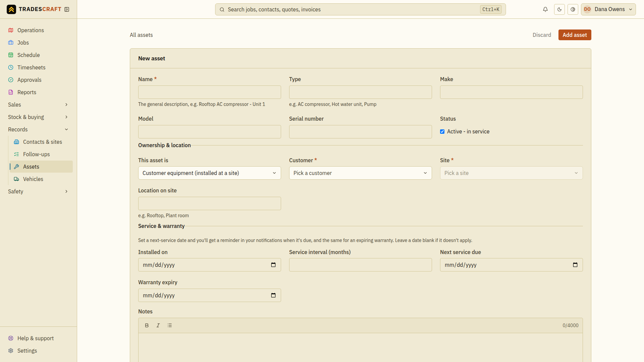Click the Serial number field
The image size is (644, 362).
361,132
